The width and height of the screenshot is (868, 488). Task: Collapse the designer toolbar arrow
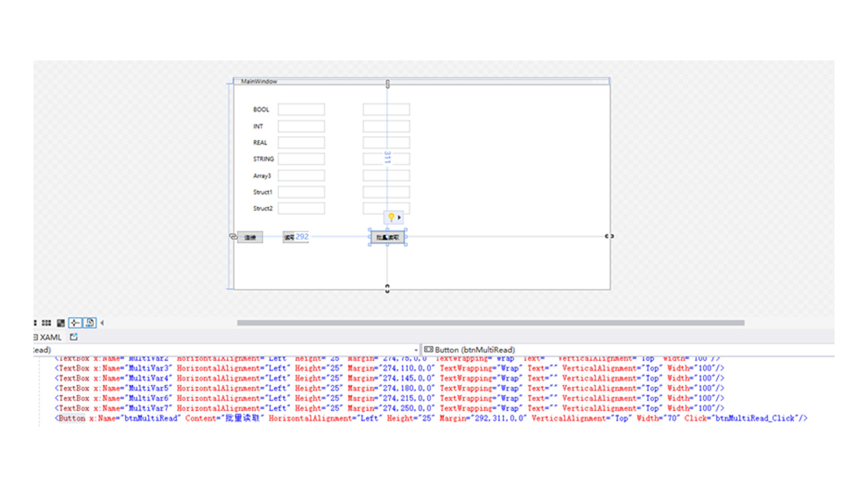(102, 323)
